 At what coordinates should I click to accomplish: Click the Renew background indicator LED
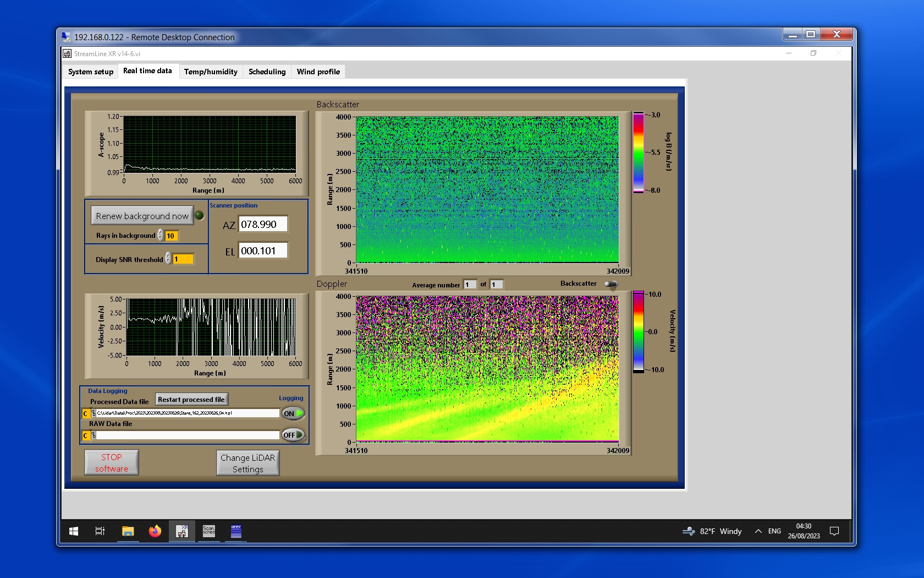coord(200,216)
